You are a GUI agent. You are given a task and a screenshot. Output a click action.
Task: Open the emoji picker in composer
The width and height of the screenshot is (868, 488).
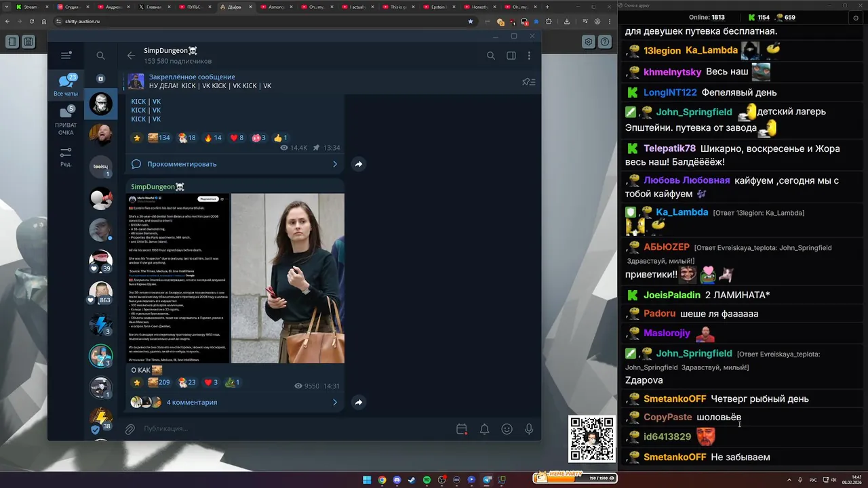(507, 429)
